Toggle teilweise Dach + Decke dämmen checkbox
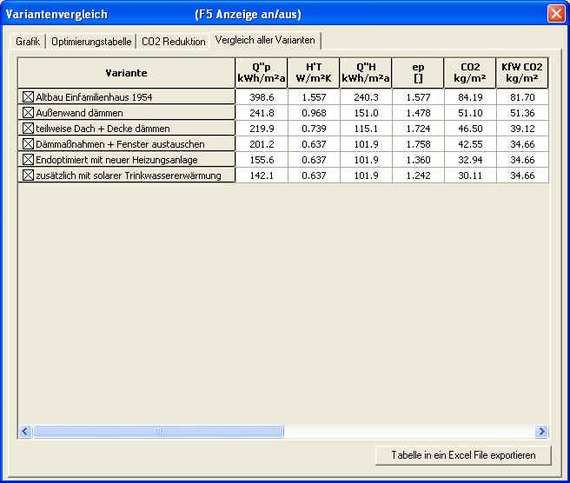This screenshot has width=570, height=483. [x=28, y=128]
